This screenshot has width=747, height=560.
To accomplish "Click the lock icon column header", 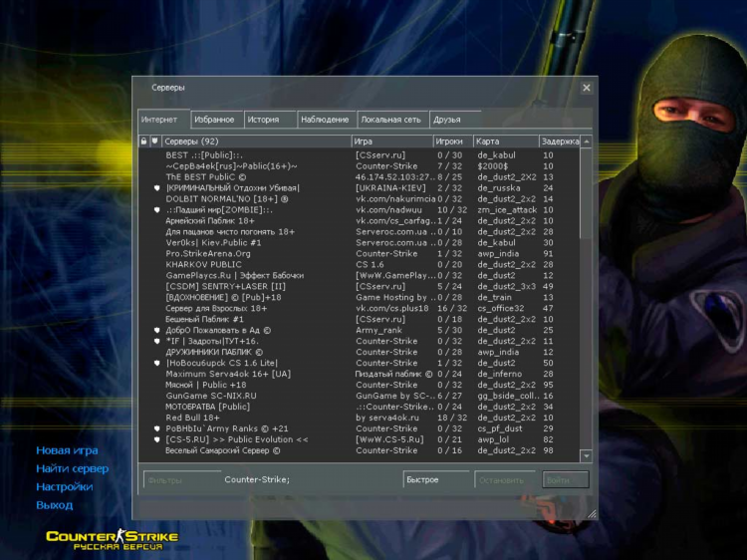I will [143, 141].
